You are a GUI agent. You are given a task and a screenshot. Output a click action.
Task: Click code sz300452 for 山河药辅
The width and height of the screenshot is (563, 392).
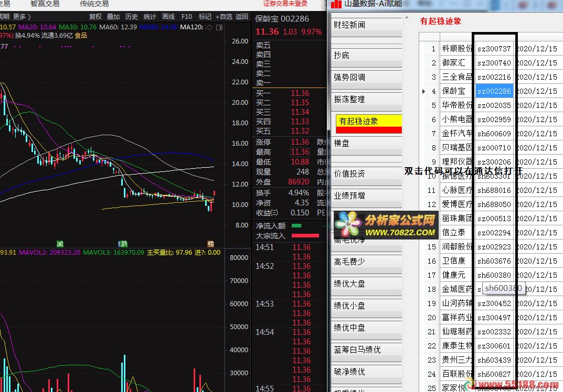(x=494, y=304)
